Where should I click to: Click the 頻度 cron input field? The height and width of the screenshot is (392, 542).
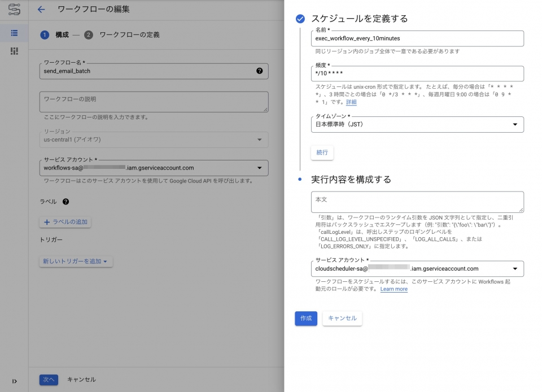[417, 73]
